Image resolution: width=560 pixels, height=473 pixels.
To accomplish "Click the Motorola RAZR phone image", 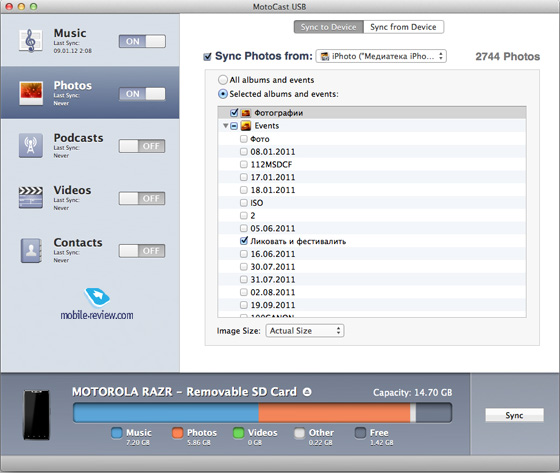I will [x=36, y=415].
